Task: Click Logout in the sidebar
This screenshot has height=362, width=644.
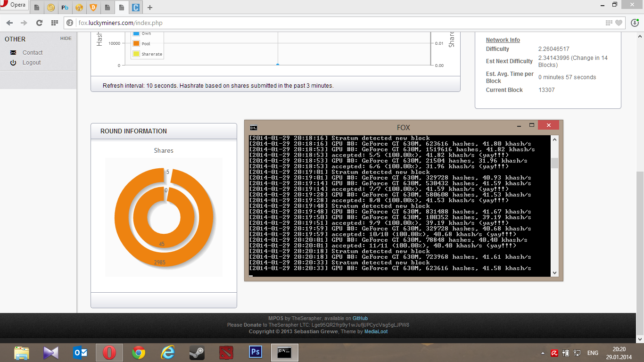Action: point(32,63)
